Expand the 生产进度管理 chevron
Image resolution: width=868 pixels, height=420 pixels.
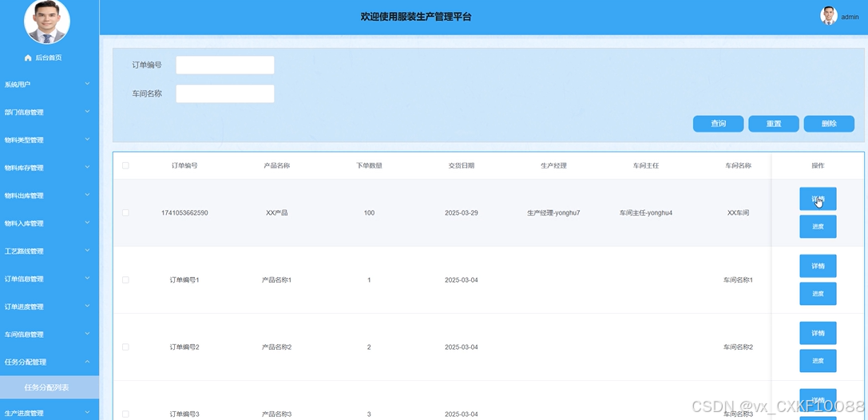point(88,412)
